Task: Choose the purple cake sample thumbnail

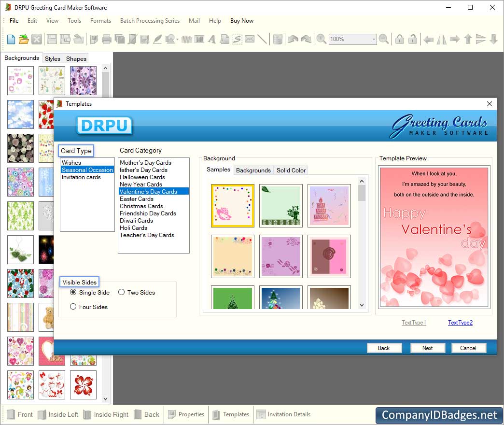Action: [329, 206]
